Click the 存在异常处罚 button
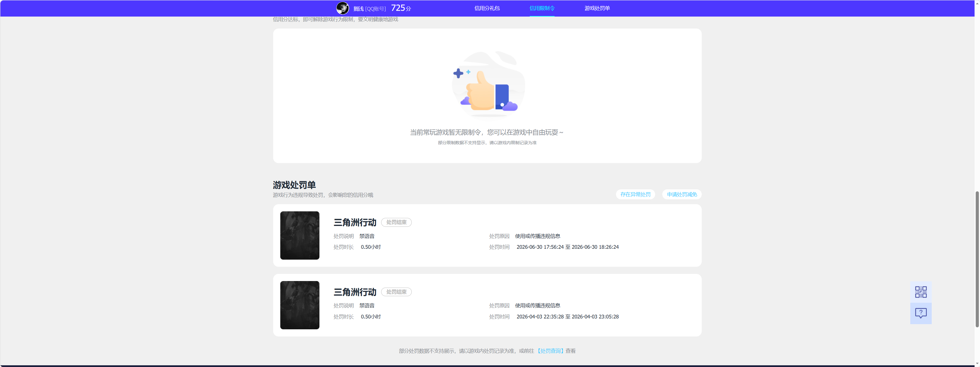The width and height of the screenshot is (980, 367). 635,194
